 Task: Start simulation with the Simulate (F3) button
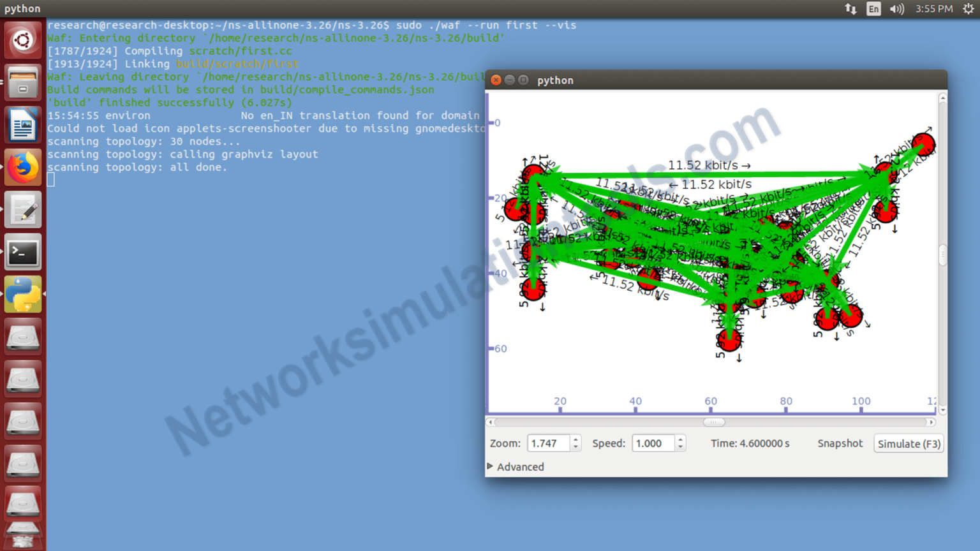909,443
